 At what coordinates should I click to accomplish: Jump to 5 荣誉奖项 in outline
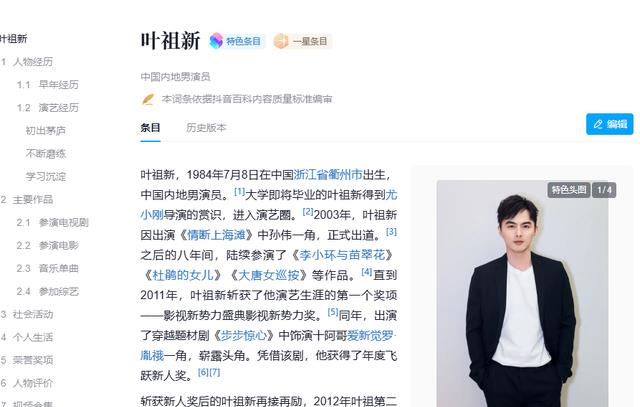(x=27, y=360)
